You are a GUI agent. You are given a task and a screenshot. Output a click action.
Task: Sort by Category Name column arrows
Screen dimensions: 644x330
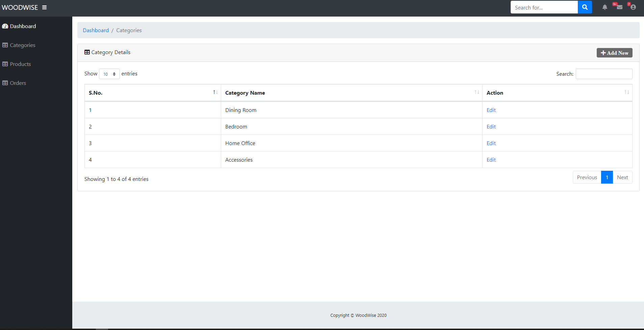[x=477, y=92]
